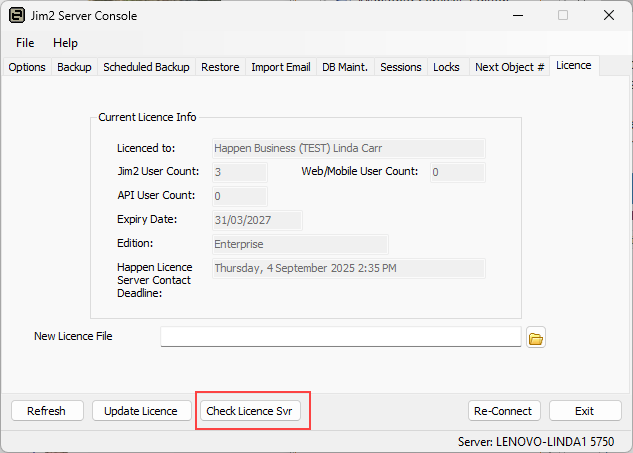Click the Exit button
Image resolution: width=633 pixels, height=453 pixels.
(x=585, y=411)
